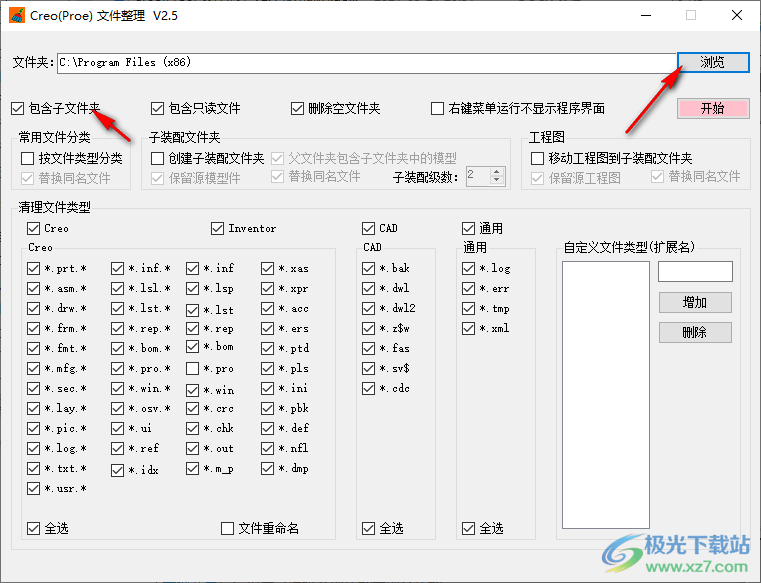Uncheck the *.ui file type
Viewport: 761px width, 583px height.
tap(117, 428)
